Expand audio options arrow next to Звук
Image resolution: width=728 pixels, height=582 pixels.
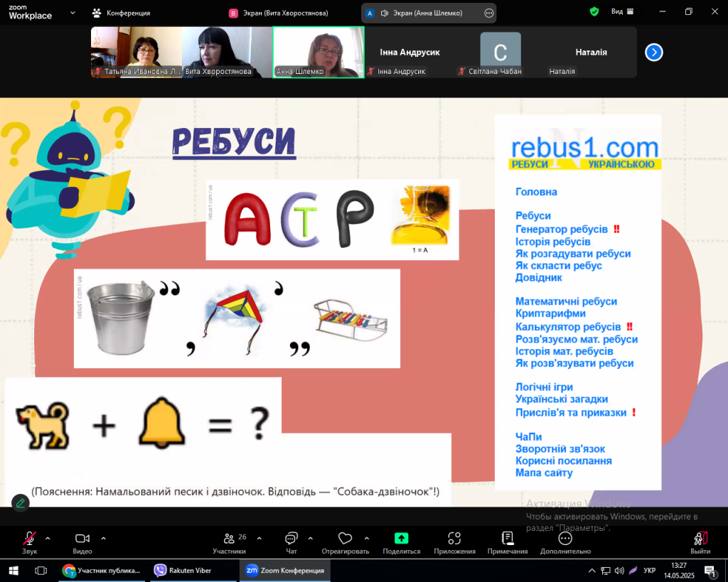pos(48,539)
